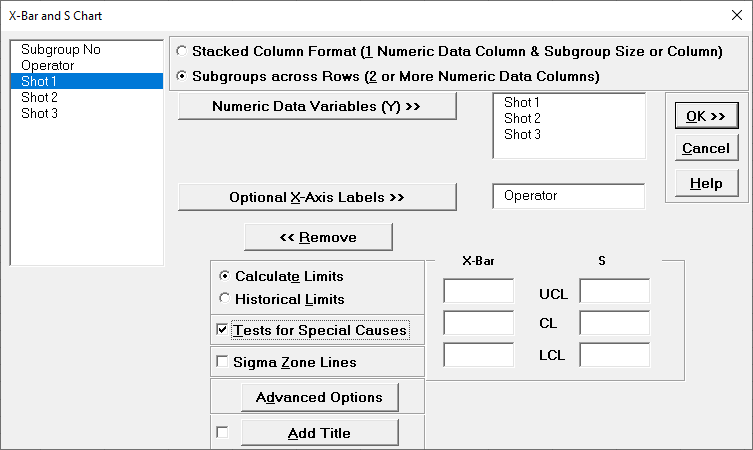This screenshot has height=450, width=753.
Task: Select Stacked Column Format radio option
Action: click(x=180, y=51)
